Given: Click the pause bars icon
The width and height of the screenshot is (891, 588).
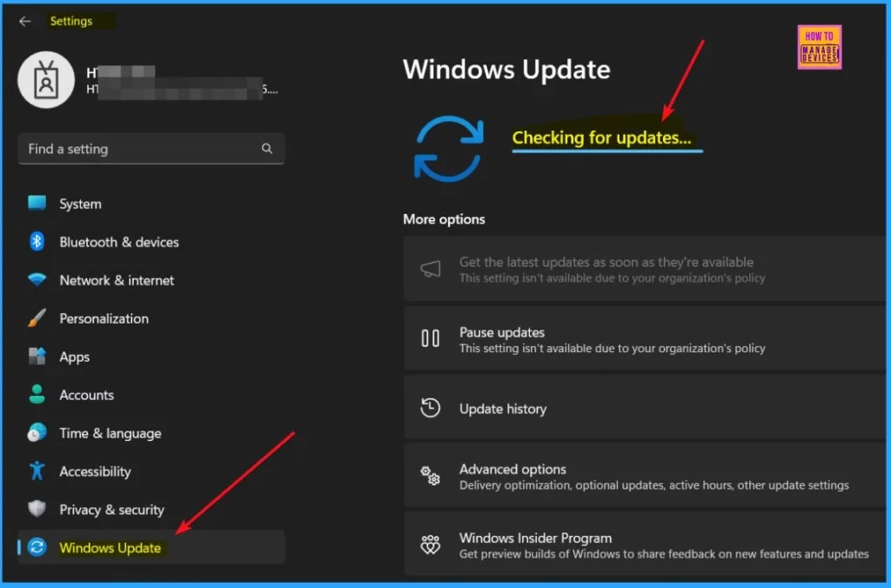Looking at the screenshot, I should click(430, 338).
